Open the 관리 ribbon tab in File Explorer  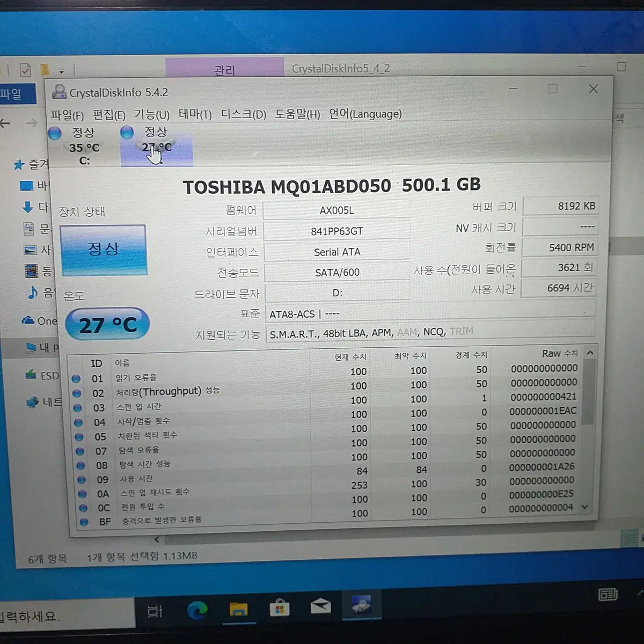point(225,69)
